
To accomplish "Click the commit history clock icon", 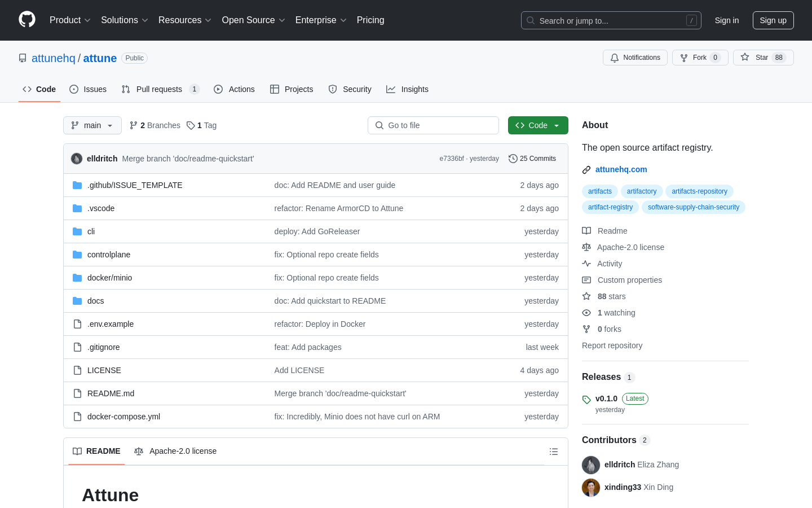I will [x=513, y=159].
